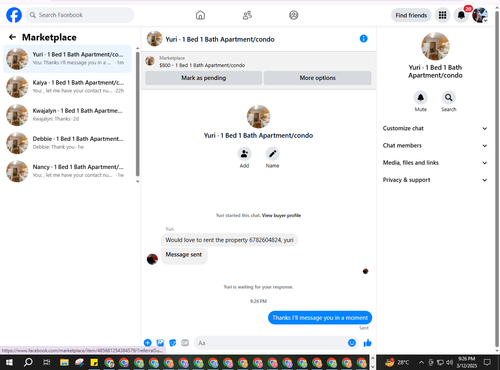Choose a GIF from the composer

(185, 343)
